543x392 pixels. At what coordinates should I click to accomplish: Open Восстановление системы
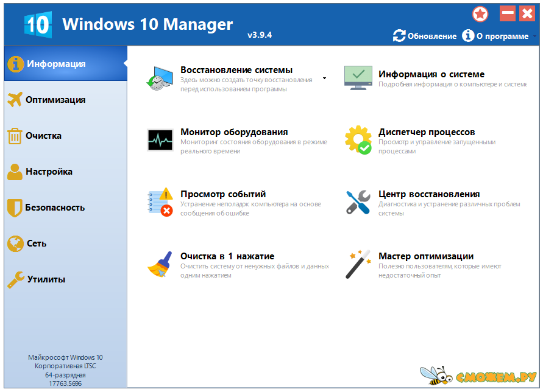(236, 70)
